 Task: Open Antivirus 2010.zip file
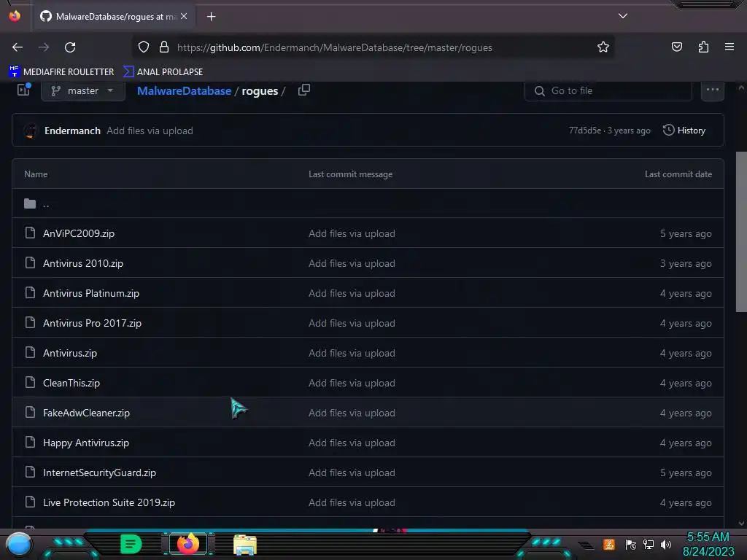coord(83,263)
